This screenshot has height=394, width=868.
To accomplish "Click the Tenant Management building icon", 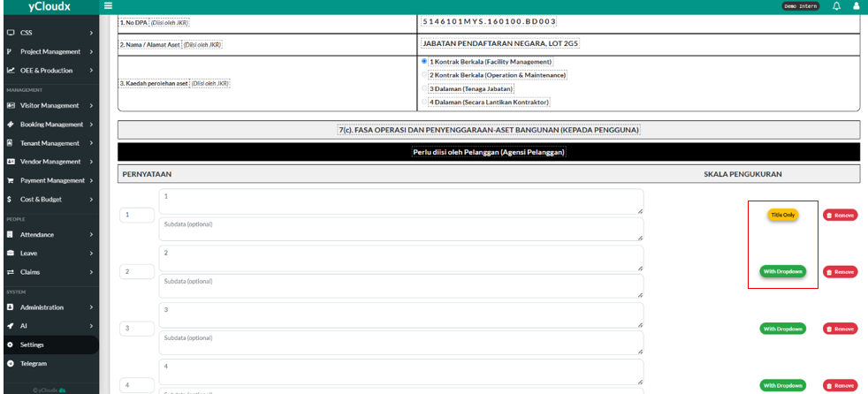I will [10, 143].
